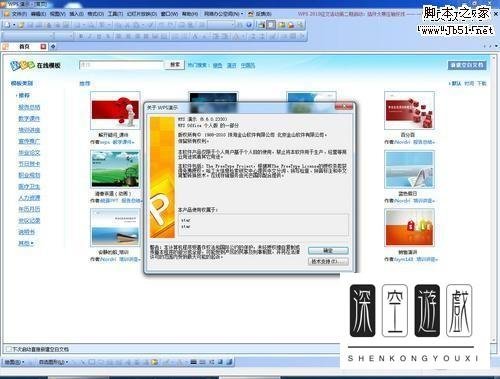This screenshot has width=500, height=379.
Task: Open the 百分百 red cubes template thumbnail
Action: pyautogui.click(x=409, y=110)
